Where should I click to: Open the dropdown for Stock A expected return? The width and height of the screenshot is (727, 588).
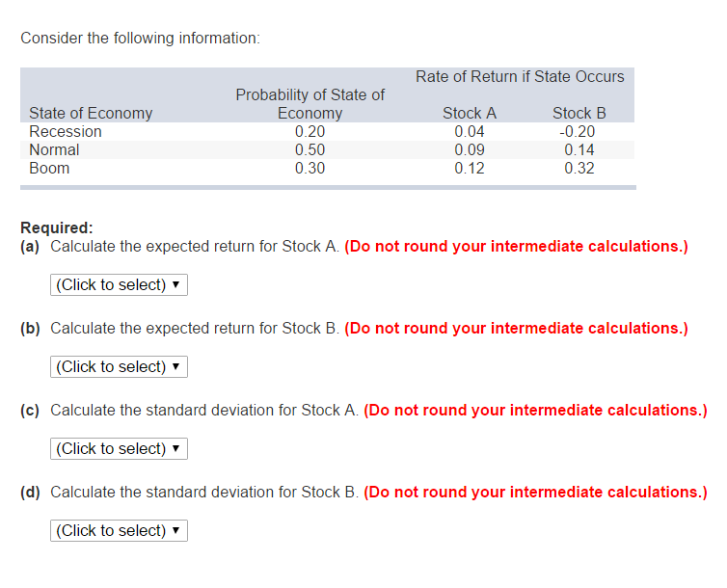(119, 284)
